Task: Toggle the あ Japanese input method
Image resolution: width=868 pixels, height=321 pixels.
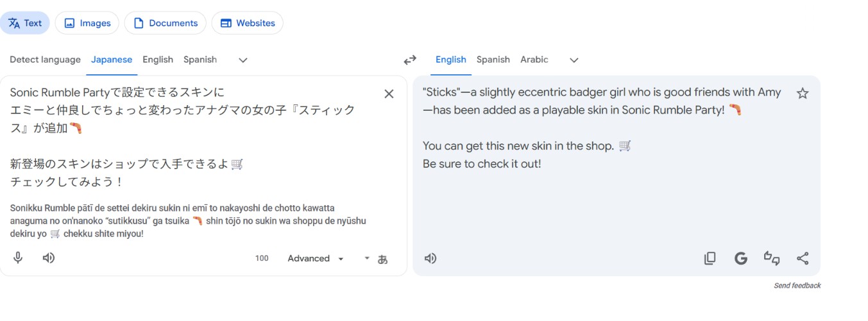Action: (x=383, y=259)
